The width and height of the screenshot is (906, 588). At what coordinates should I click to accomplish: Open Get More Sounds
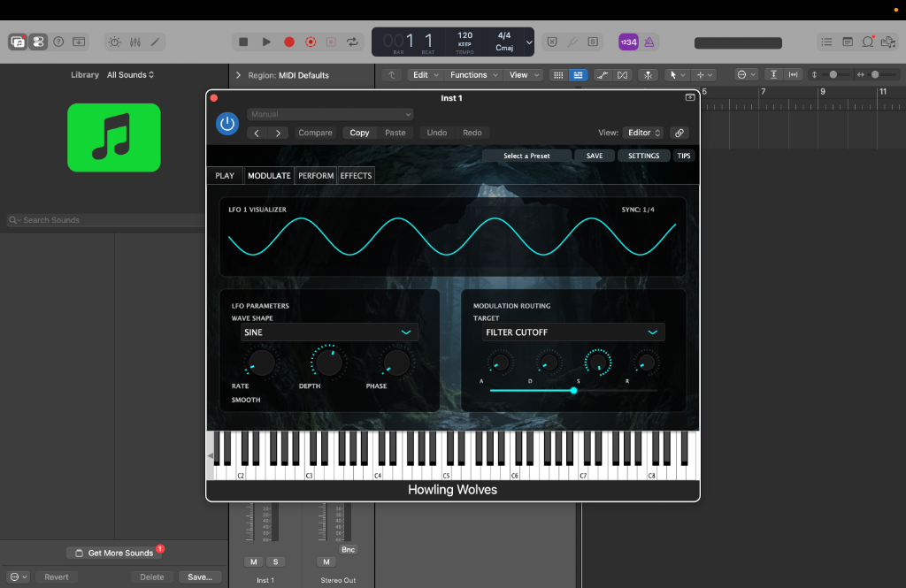[116, 552]
